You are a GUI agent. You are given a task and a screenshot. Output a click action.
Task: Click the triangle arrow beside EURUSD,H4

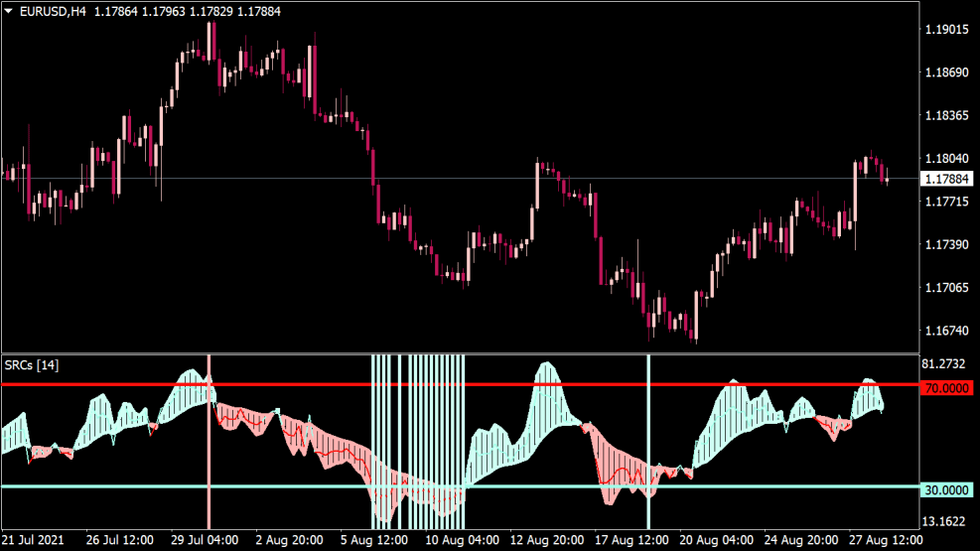click(x=9, y=11)
